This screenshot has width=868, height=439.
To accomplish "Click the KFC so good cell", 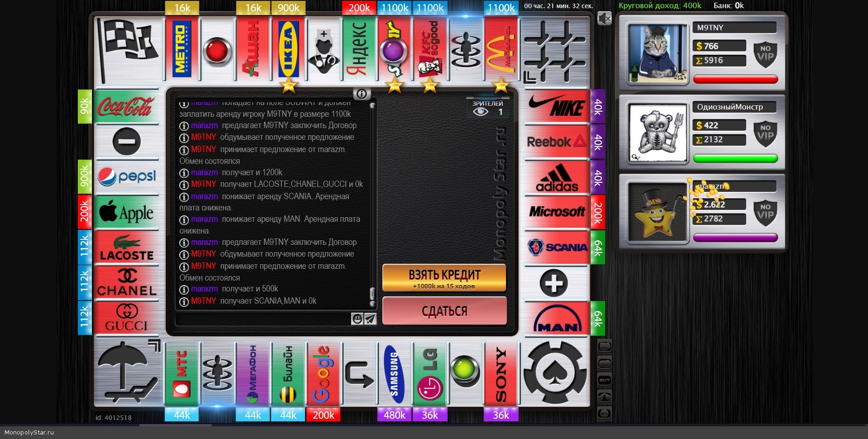I will pos(430,49).
